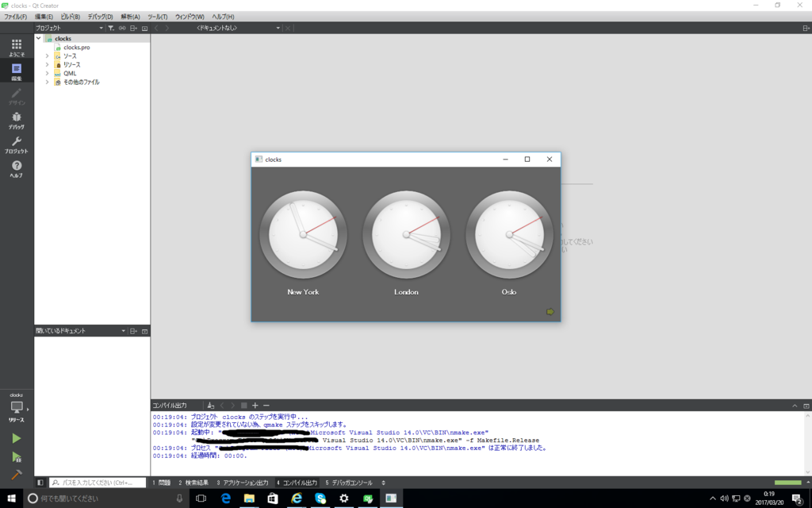Open Skype from the taskbar
This screenshot has height=508, width=812.
coord(320,498)
